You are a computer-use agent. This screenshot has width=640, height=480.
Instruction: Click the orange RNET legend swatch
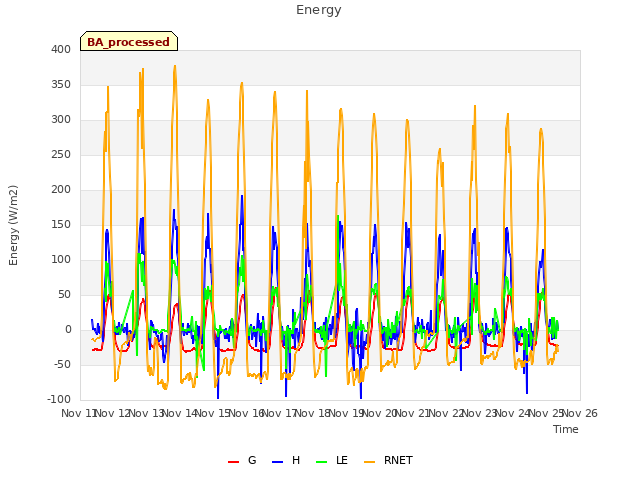(369, 462)
